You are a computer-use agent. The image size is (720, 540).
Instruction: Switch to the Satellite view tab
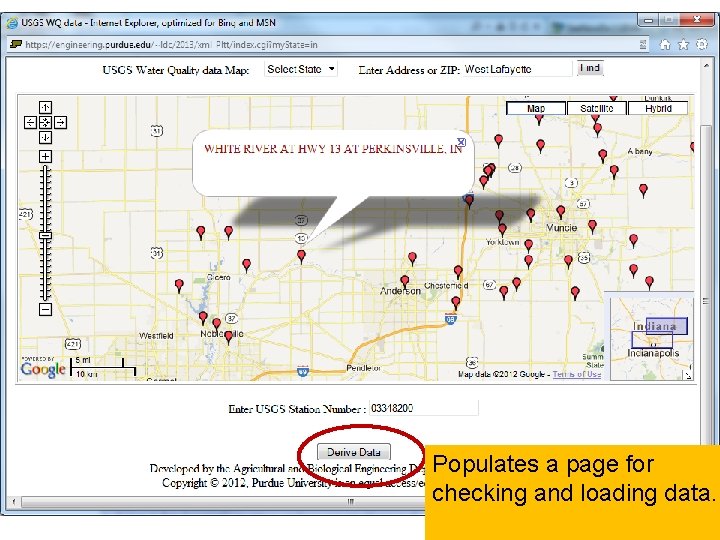click(x=596, y=108)
